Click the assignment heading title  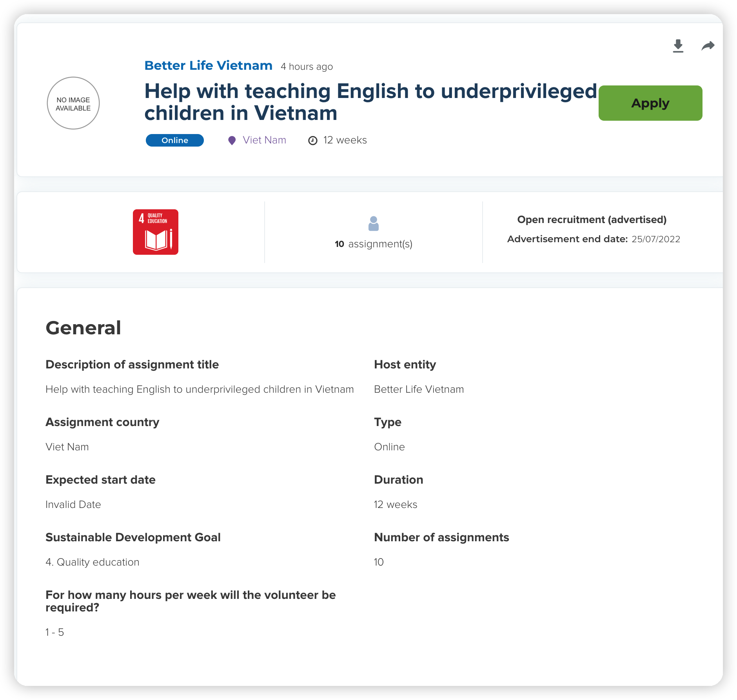click(371, 102)
